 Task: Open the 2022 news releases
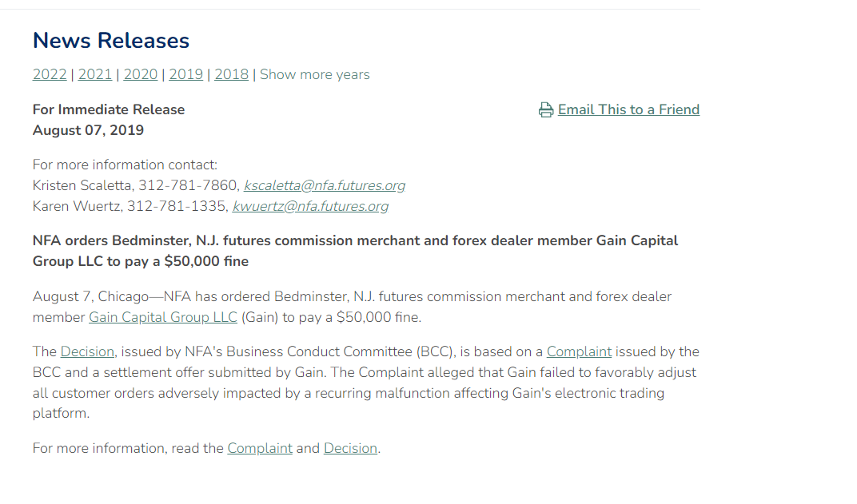pos(50,74)
